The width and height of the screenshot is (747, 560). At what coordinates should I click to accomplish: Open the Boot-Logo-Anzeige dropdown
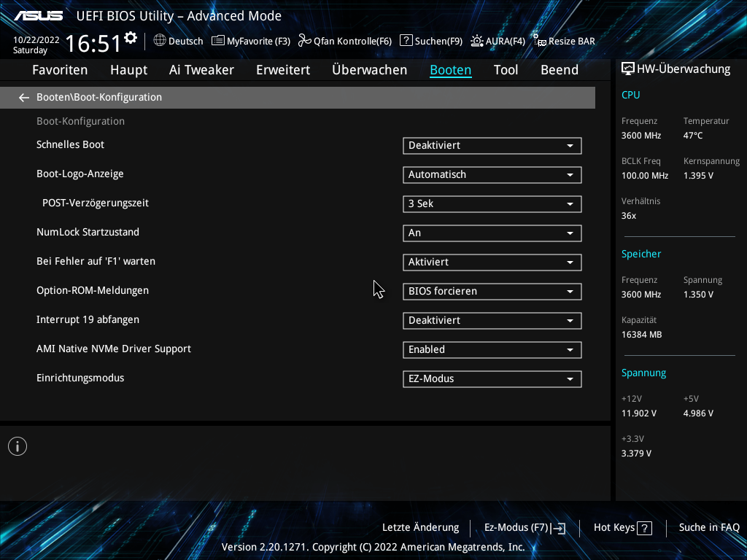tap(492, 175)
